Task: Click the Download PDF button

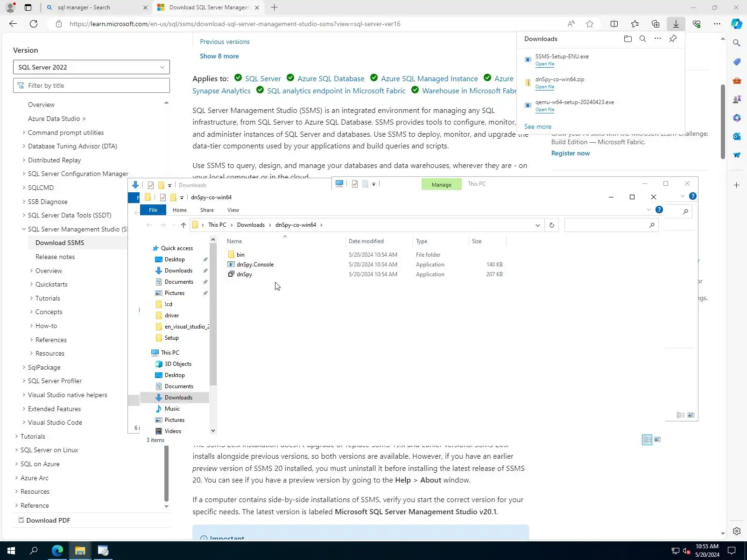Action: (x=44, y=520)
